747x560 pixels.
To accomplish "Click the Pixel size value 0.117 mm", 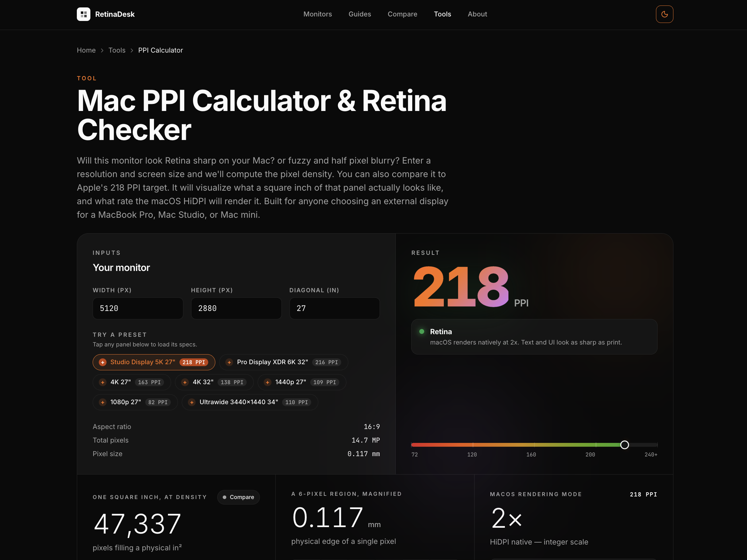I will (363, 454).
